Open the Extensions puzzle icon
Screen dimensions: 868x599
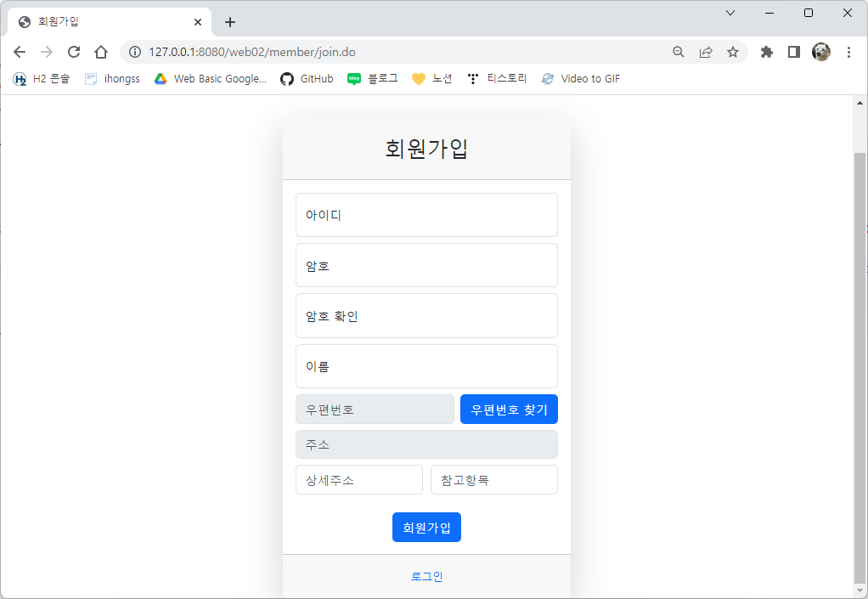[x=767, y=52]
